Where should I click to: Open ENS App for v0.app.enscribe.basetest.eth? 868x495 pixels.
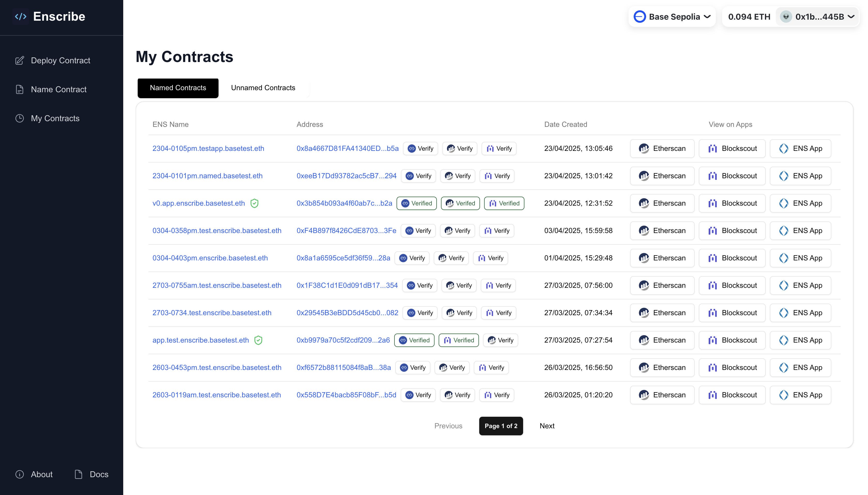[800, 203]
